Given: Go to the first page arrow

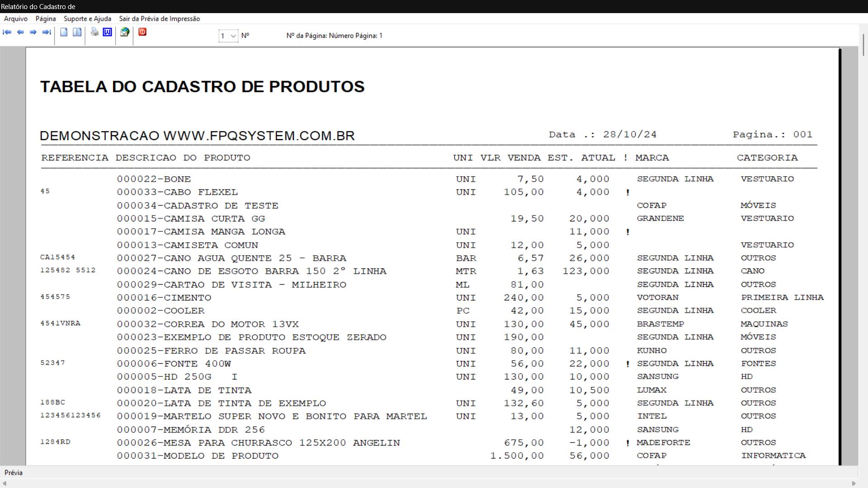Looking at the screenshot, I should (7, 32).
